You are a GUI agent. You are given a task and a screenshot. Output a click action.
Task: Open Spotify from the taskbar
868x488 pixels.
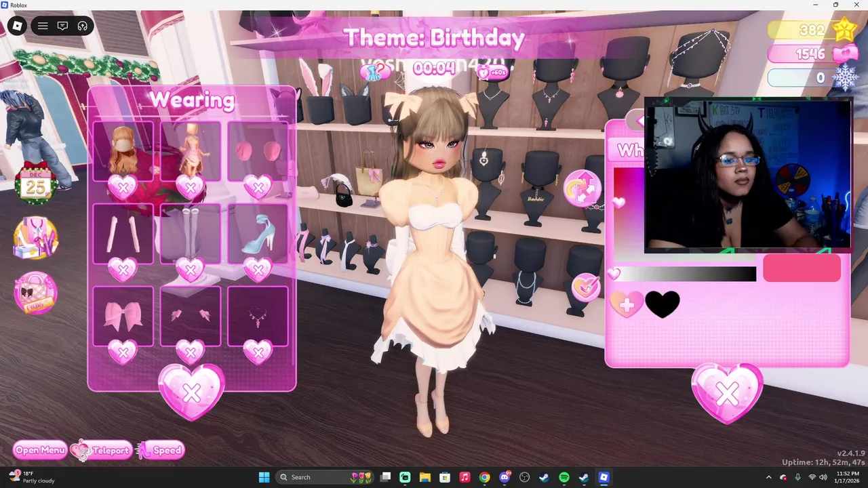pyautogui.click(x=564, y=477)
